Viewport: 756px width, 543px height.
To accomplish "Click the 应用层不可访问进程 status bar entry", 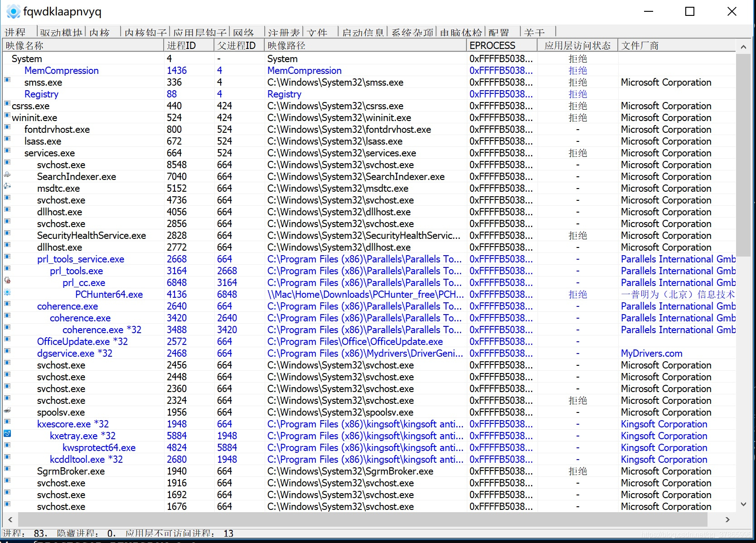I will click(179, 533).
